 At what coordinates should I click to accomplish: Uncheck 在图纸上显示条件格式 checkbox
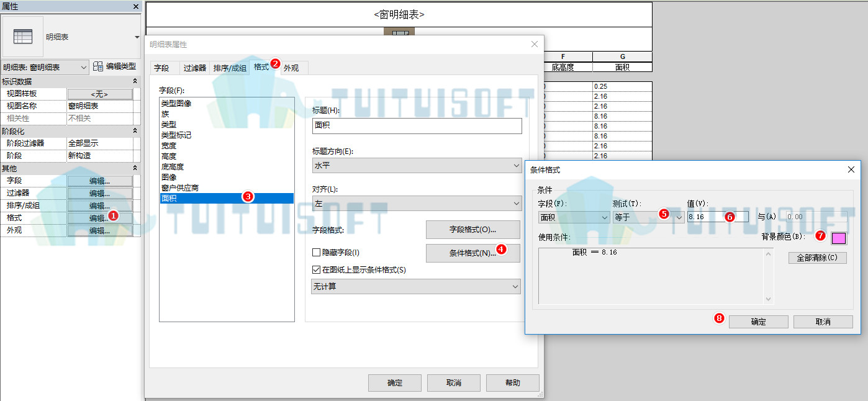(316, 270)
